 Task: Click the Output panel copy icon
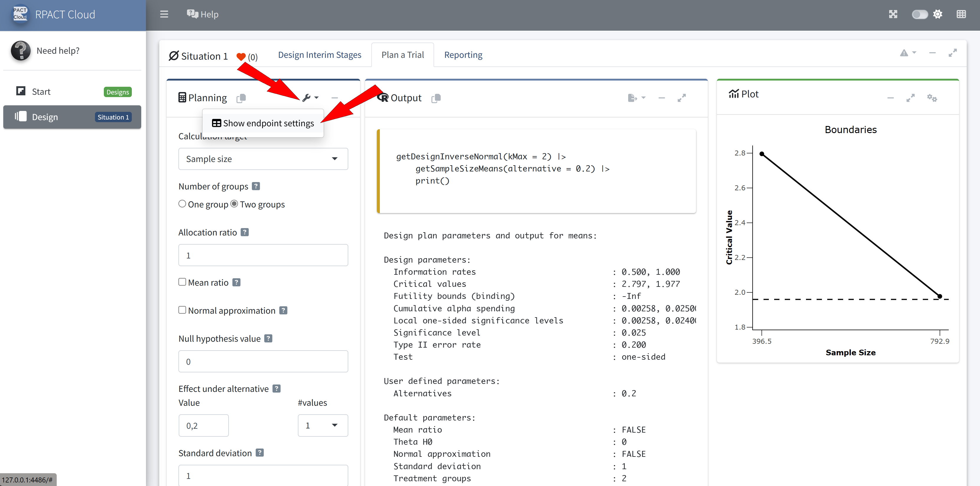(x=436, y=98)
